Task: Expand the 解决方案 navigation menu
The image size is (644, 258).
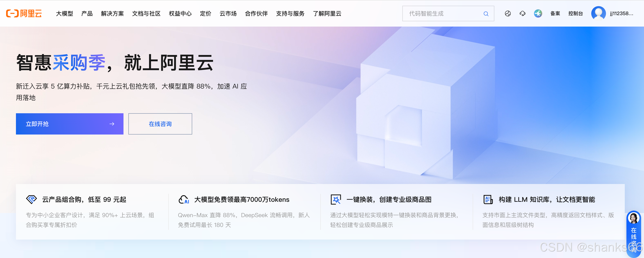Action: 112,13
